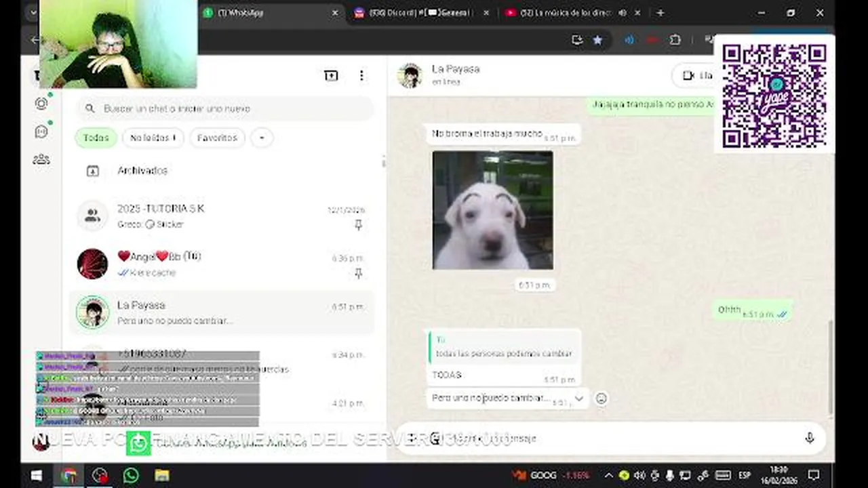
Task: Start a video call with La Payasa
Action: point(696,75)
